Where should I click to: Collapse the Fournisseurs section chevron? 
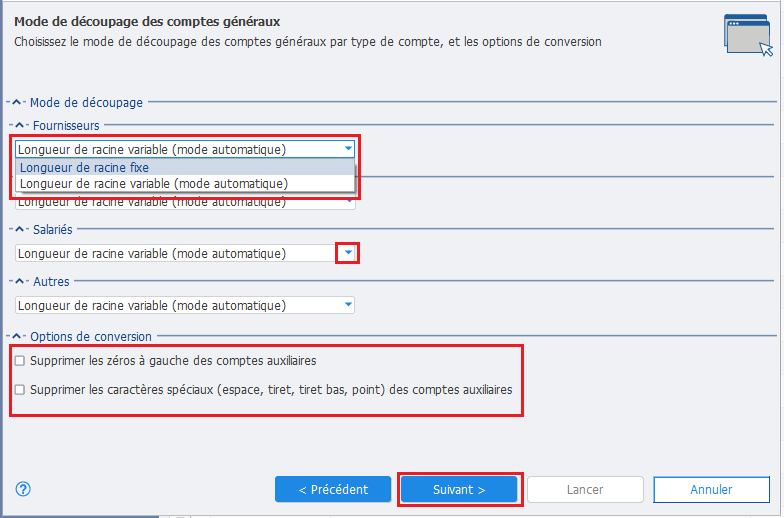click(20, 125)
